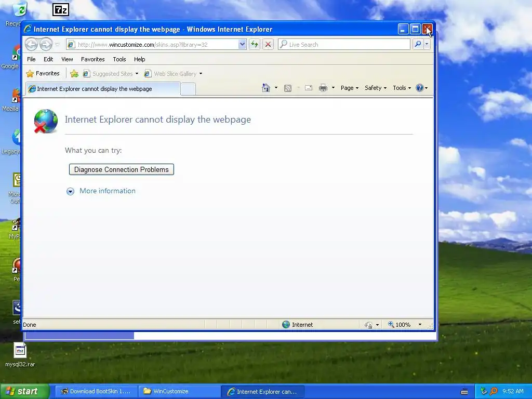Screen dimensions: 532x399
Task: Click the Live Search input box
Action: tap(344, 45)
